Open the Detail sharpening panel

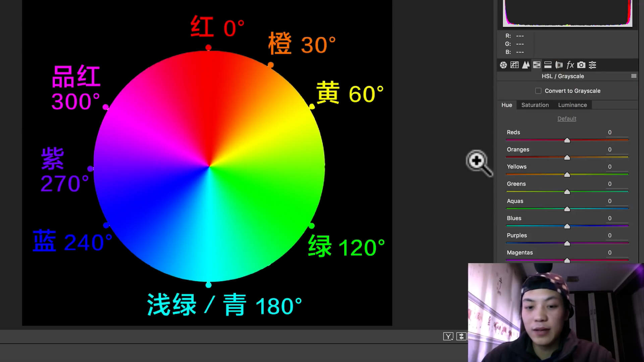(526, 65)
